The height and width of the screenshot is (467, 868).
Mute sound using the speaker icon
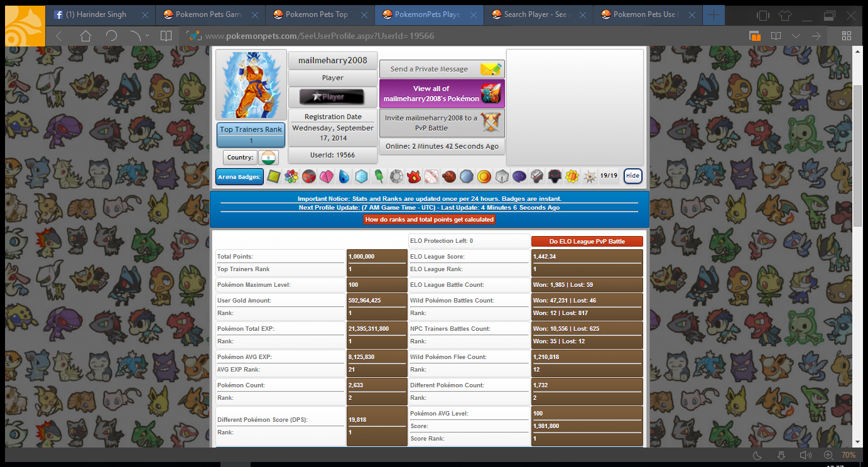click(805, 455)
